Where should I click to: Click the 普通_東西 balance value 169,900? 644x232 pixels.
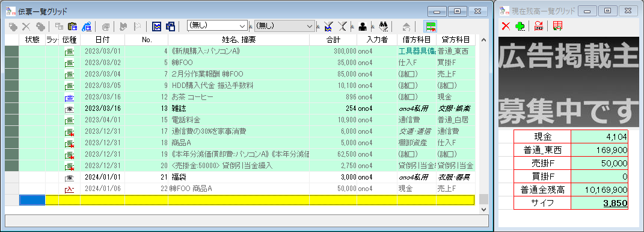[600, 150]
